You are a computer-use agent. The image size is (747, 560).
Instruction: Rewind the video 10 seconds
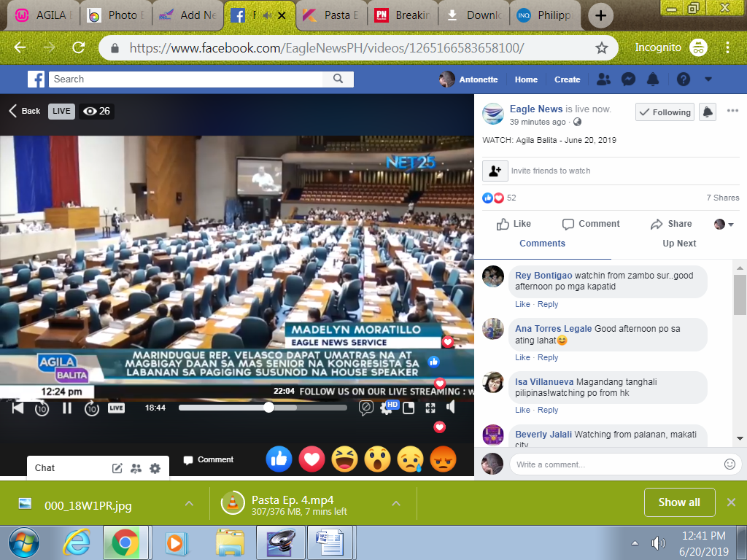tap(42, 408)
